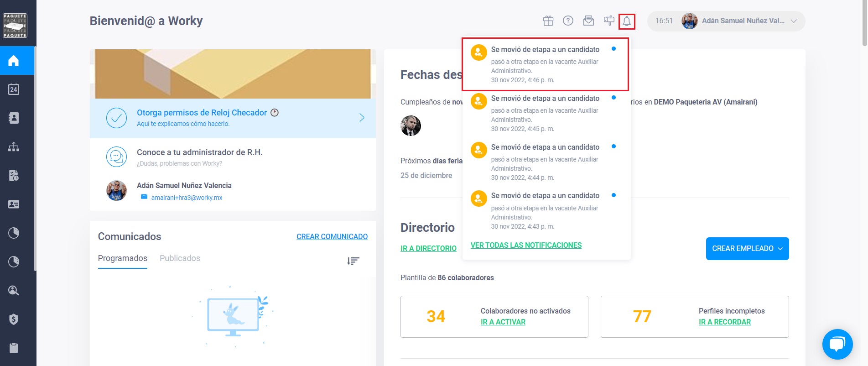Click the IR A DIRECTORIO link
The height and width of the screenshot is (366, 868).
(428, 248)
